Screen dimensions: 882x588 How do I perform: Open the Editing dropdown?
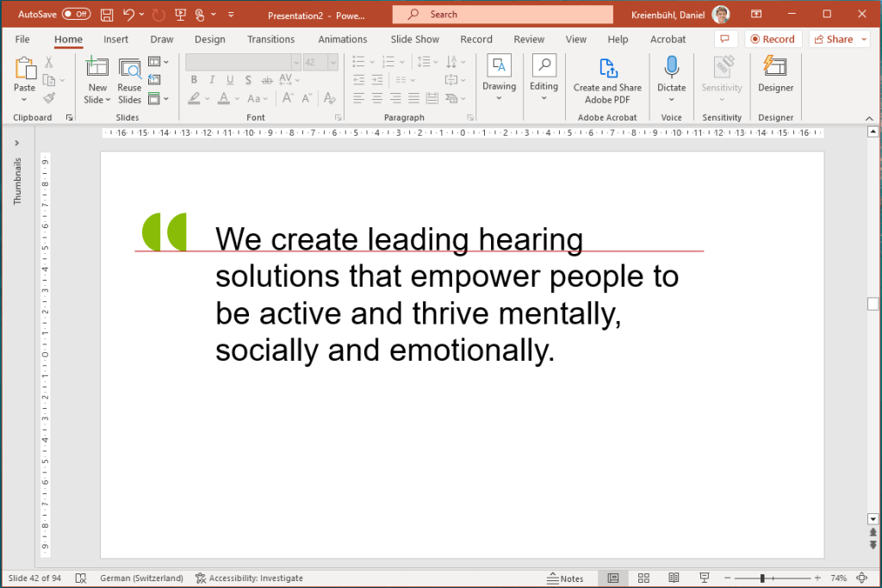(x=544, y=78)
